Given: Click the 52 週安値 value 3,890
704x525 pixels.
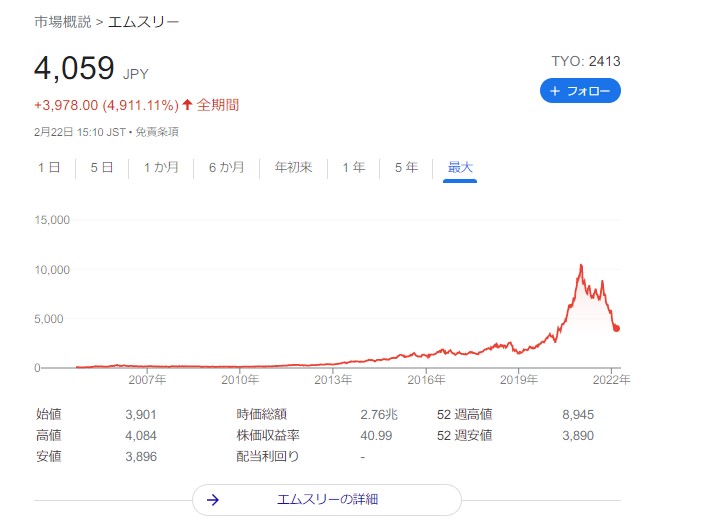Looking at the screenshot, I should [x=578, y=436].
